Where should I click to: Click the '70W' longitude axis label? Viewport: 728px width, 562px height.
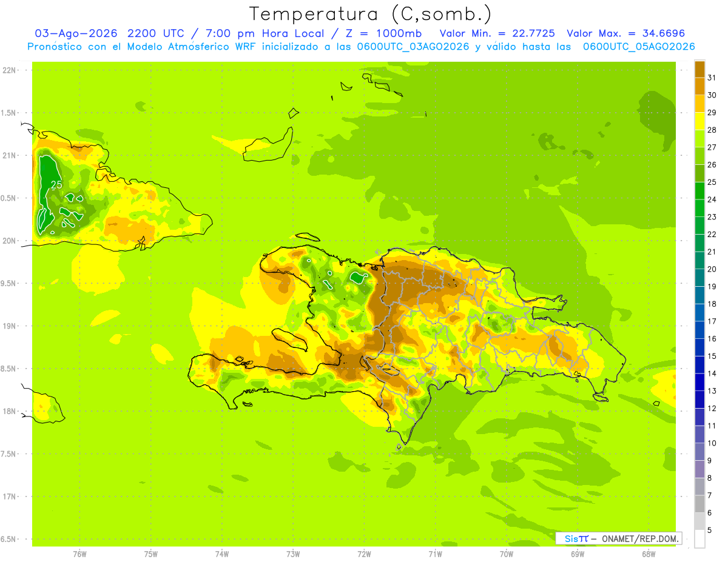click(506, 554)
